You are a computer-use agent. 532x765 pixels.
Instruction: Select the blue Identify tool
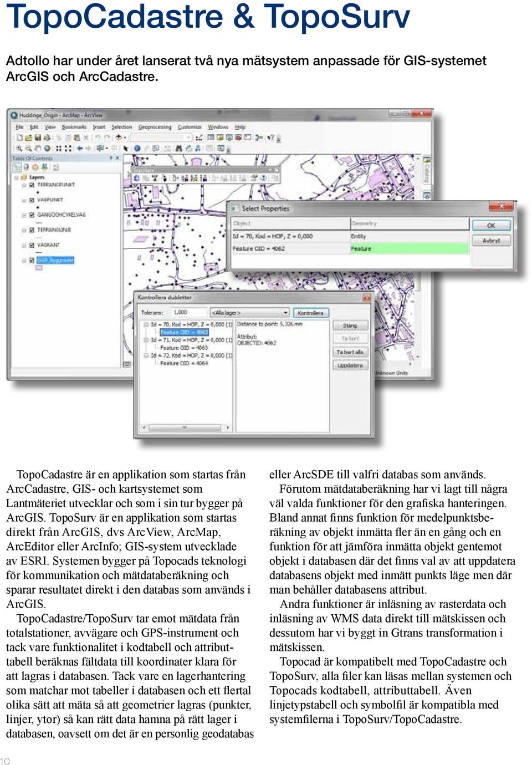137,149
